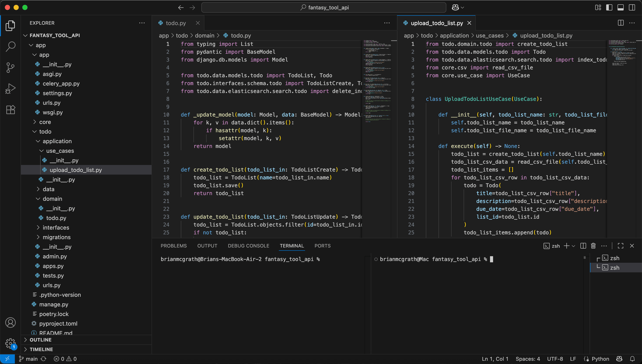Image resolution: width=642 pixels, height=364 pixels.
Task: Open launch profile dropdown beside plus icon
Action: [573, 246]
